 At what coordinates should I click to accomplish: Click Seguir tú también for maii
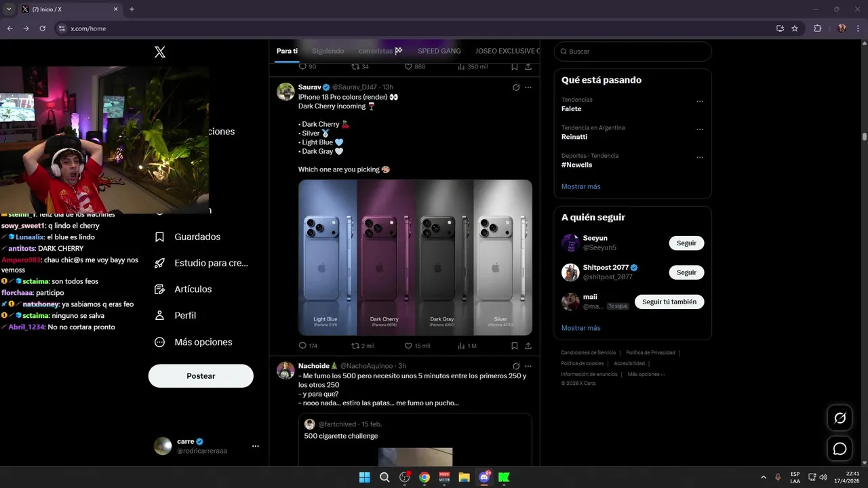tap(669, 302)
